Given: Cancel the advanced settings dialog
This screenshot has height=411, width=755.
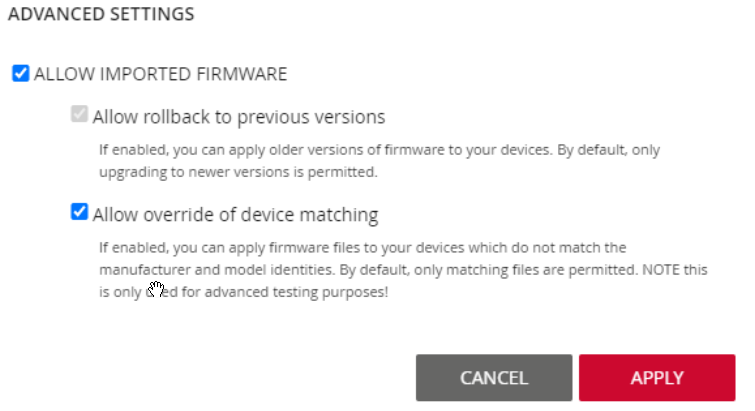Looking at the screenshot, I should click(494, 378).
